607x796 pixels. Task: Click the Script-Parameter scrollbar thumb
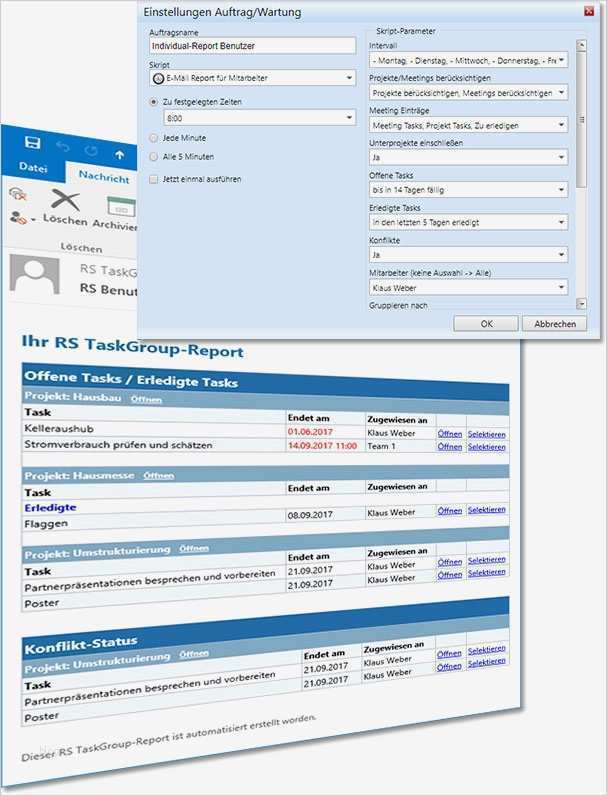582,119
